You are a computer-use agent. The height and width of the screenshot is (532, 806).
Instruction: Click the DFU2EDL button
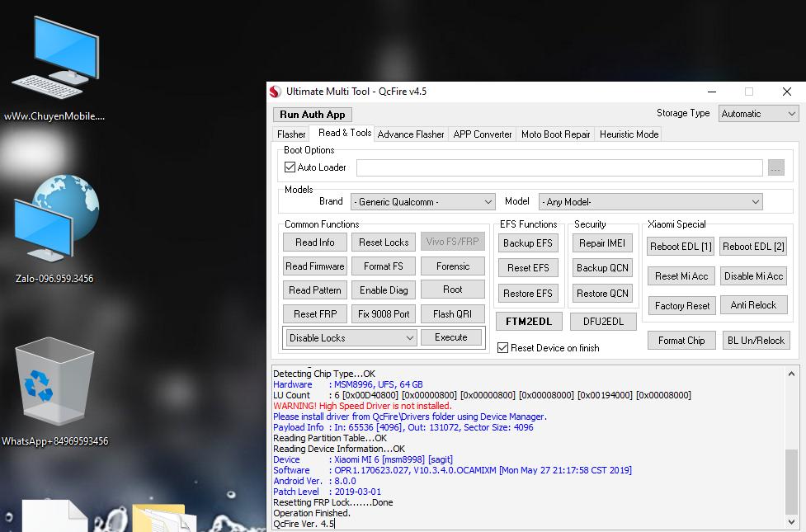(604, 321)
